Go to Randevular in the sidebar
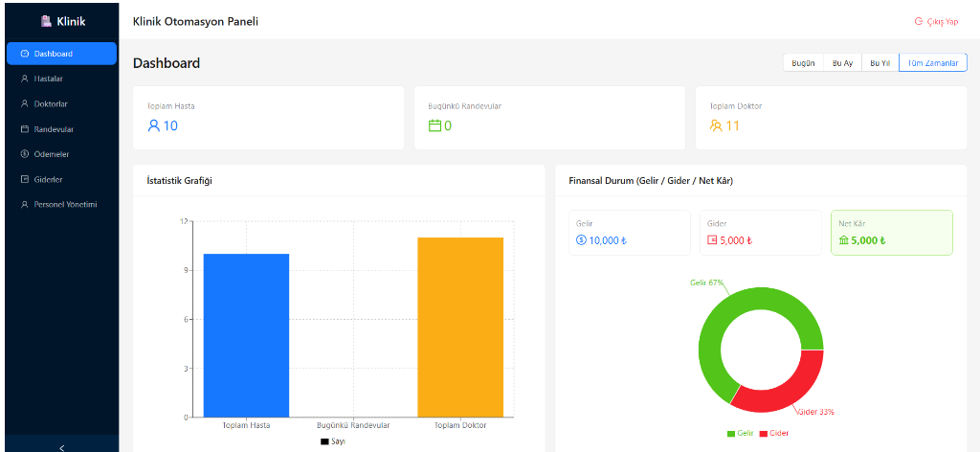980x452 pixels. click(x=62, y=129)
